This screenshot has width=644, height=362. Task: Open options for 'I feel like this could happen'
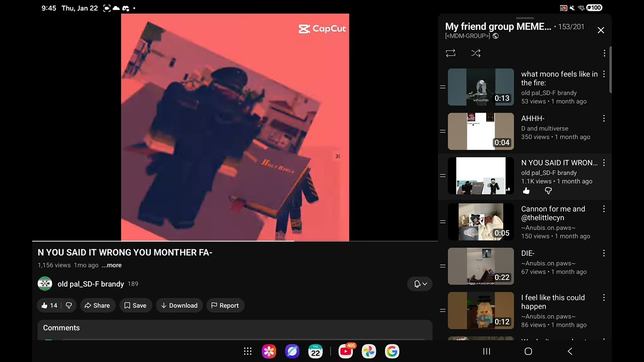[x=604, y=298]
